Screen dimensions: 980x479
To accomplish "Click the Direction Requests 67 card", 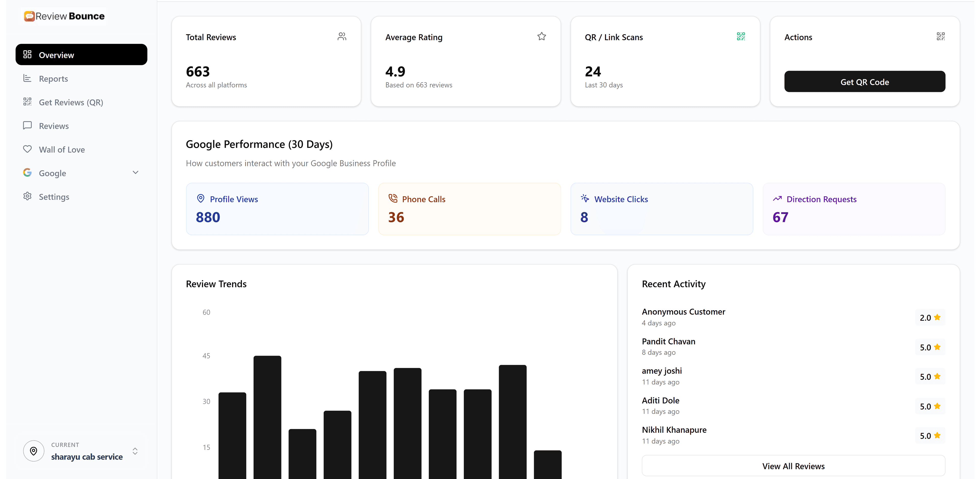I will click(x=854, y=209).
